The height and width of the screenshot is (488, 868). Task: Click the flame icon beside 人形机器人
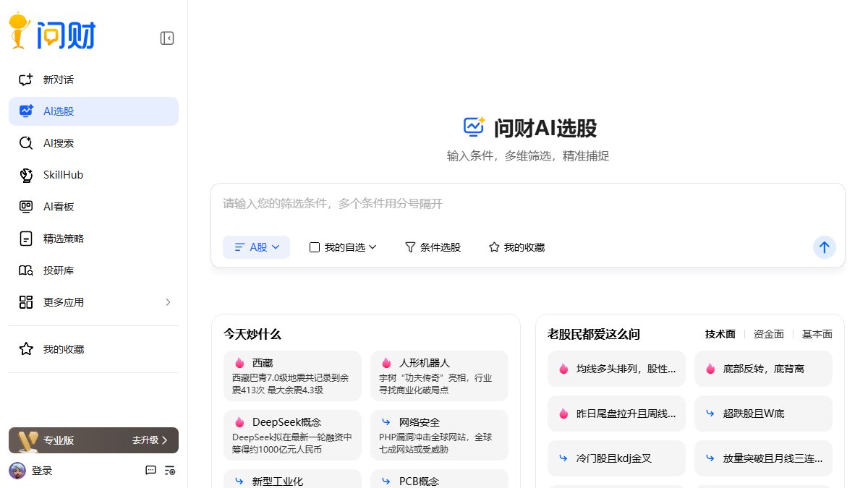(x=386, y=363)
